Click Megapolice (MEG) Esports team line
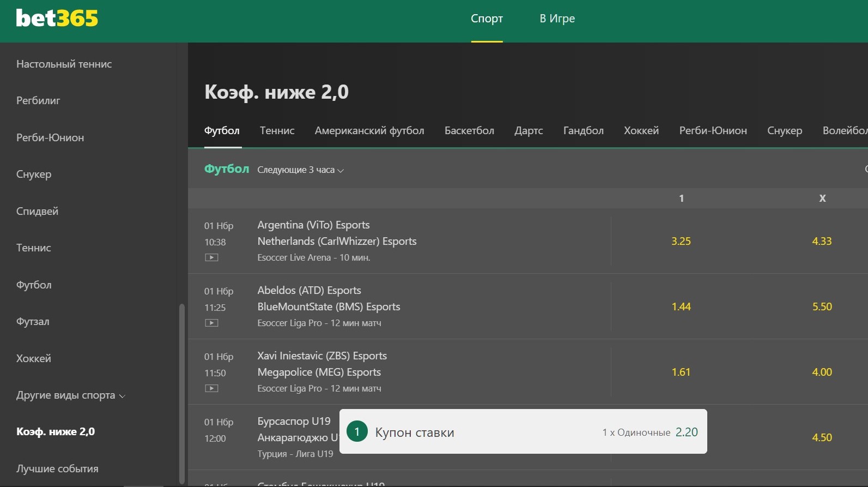The image size is (868, 487). click(319, 372)
